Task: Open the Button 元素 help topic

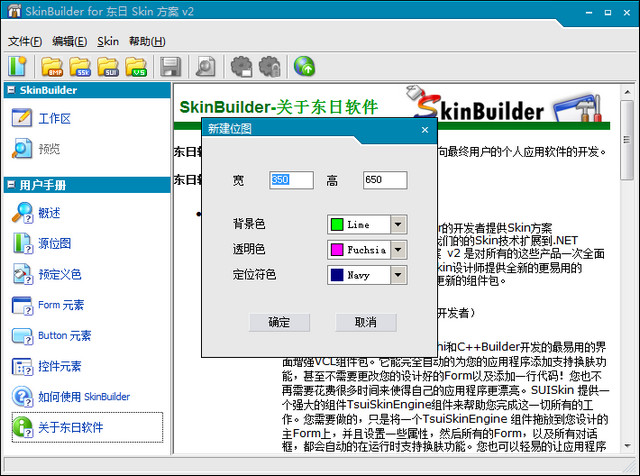Action: pos(65,335)
